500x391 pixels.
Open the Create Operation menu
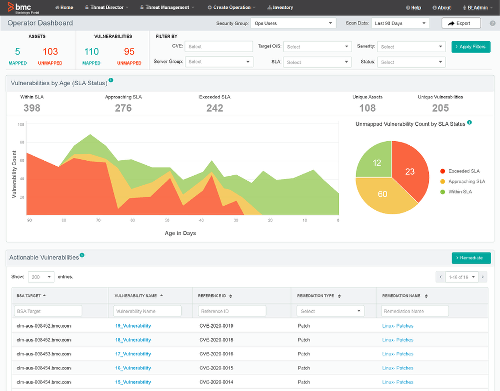[x=231, y=7]
